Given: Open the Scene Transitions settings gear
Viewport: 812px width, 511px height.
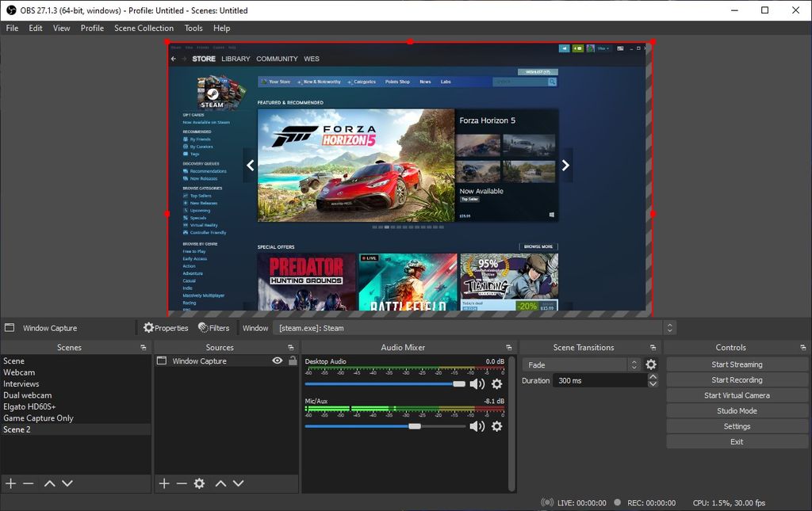Looking at the screenshot, I should 651,364.
